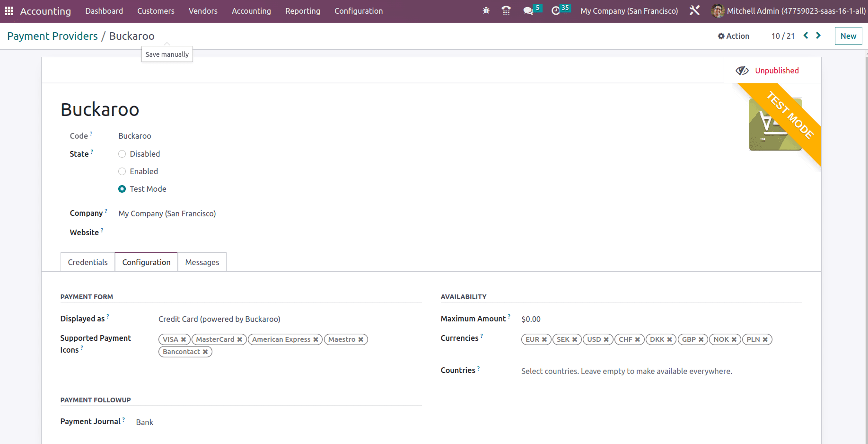Screen dimensions: 868x444
Task: Click the record pager 10 / 21
Action: tap(783, 36)
